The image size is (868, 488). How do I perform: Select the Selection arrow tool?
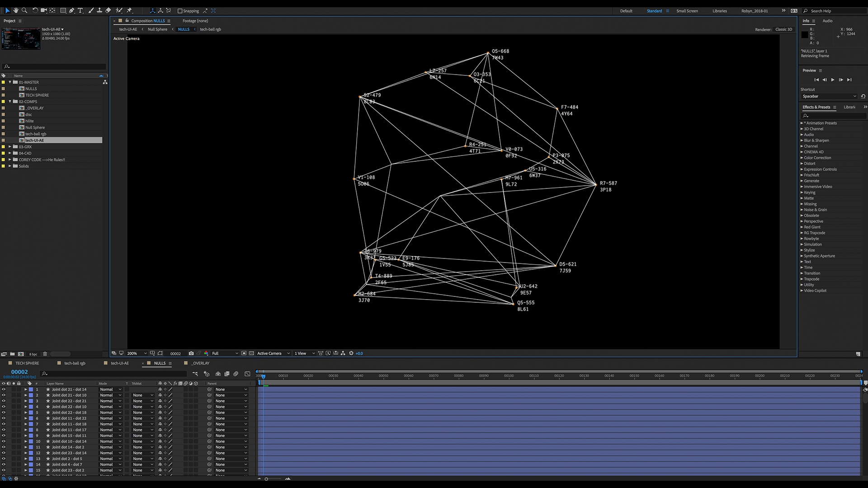(7, 10)
